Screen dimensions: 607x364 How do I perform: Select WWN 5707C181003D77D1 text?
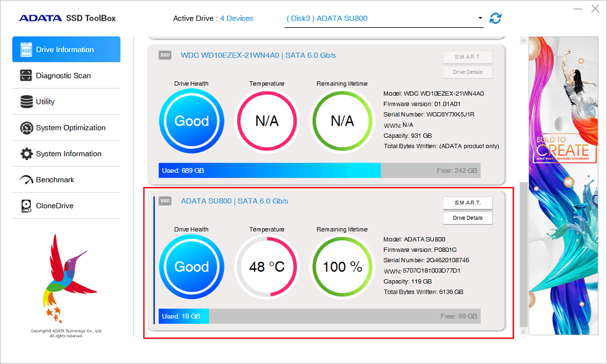[x=422, y=271]
